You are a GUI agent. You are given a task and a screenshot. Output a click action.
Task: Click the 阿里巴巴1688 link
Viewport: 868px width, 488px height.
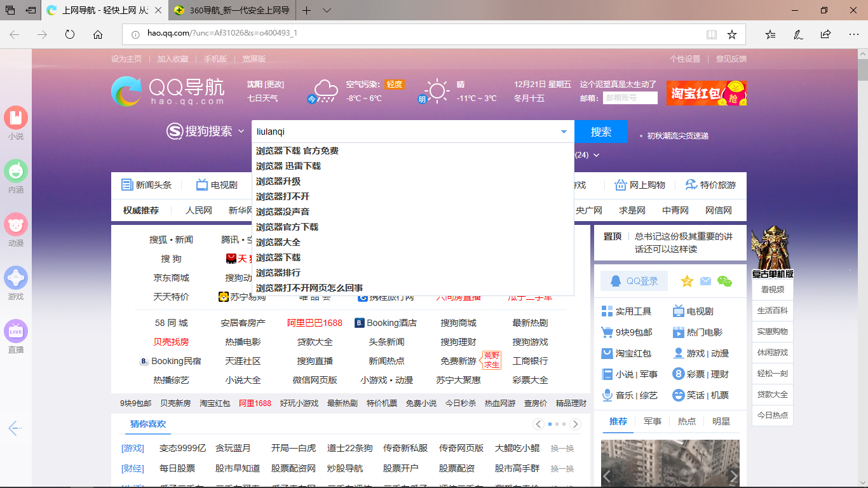(315, 323)
